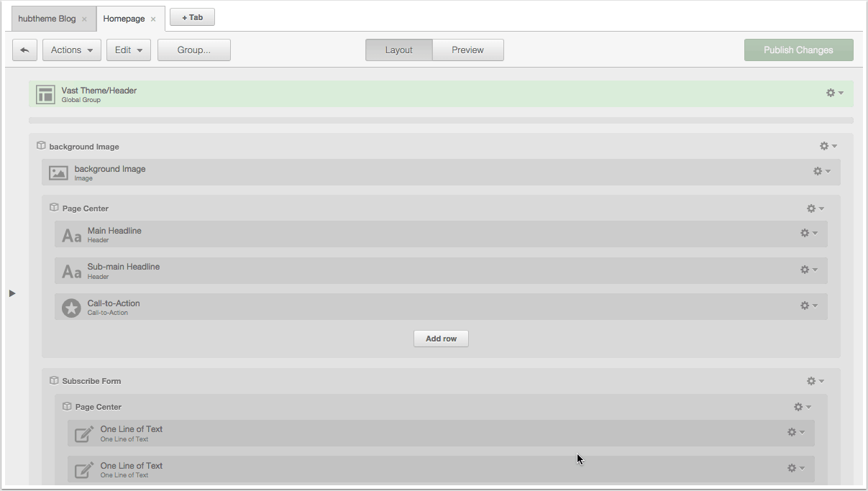Select the Background Image module's image icon
The width and height of the screenshot is (868, 491).
[x=58, y=171]
